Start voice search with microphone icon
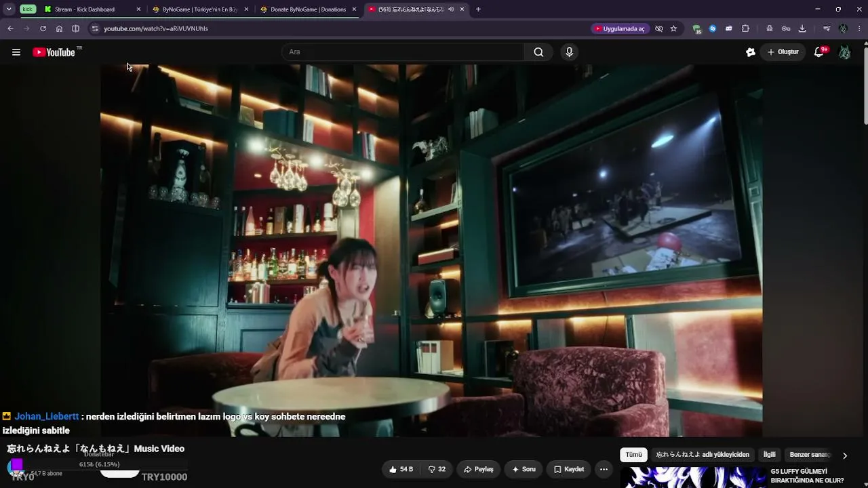Screen dimensions: 868x488 pyautogui.click(x=569, y=52)
